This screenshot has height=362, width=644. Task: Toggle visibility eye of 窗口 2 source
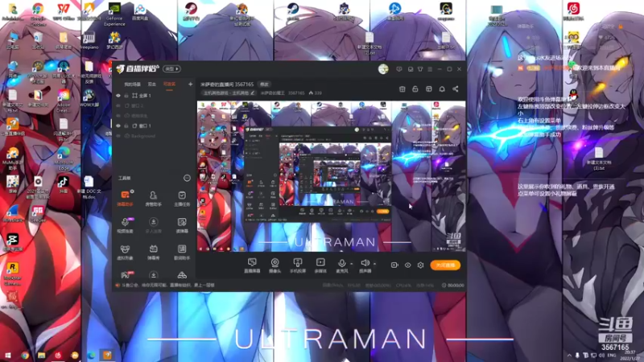118,105
